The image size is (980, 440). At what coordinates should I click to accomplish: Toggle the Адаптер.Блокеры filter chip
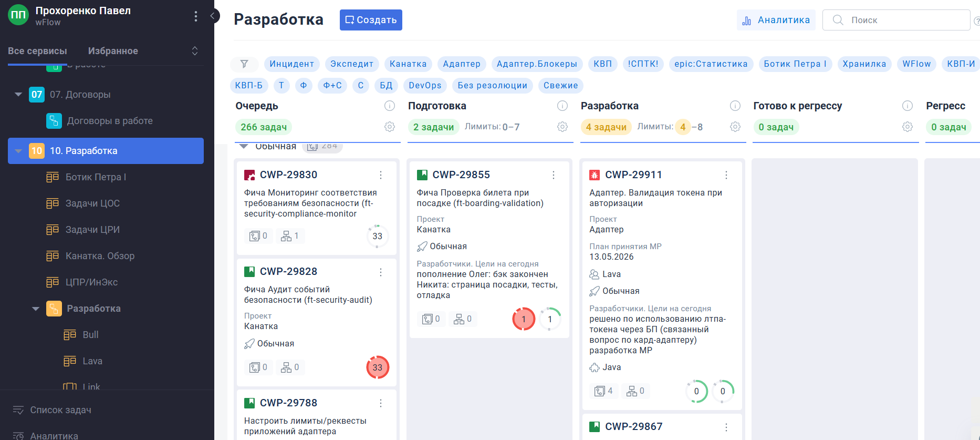click(537, 64)
